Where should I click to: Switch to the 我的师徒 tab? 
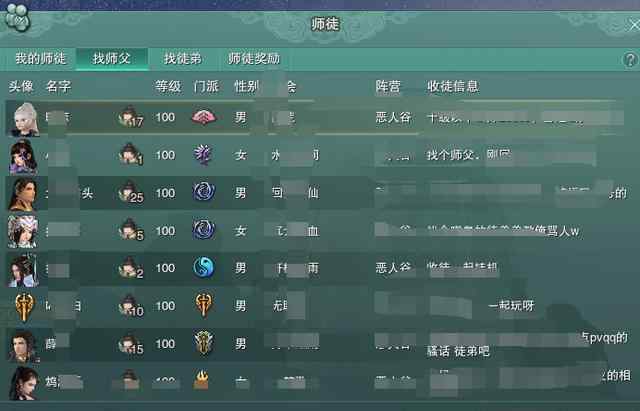[40, 59]
